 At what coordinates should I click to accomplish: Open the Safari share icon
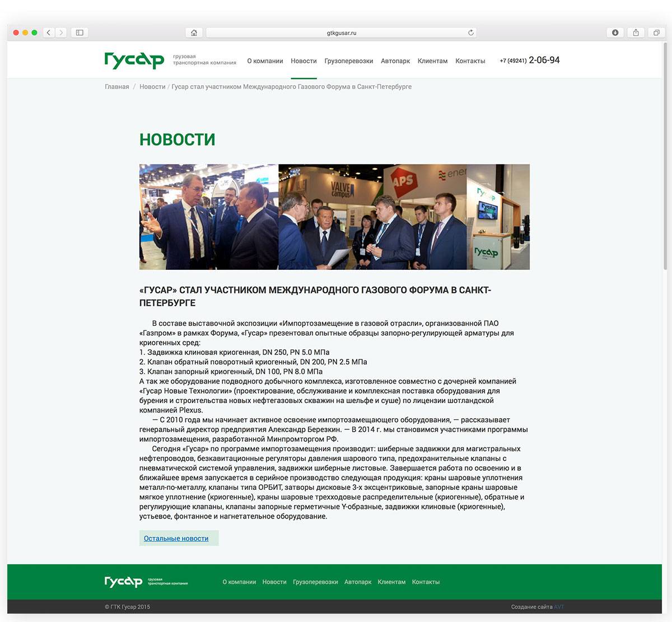(636, 32)
